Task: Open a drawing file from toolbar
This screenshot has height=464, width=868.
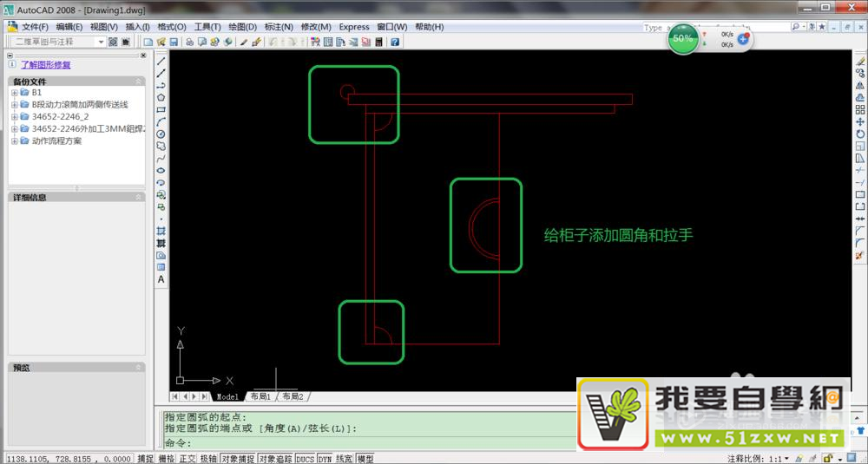Action: 161,42
